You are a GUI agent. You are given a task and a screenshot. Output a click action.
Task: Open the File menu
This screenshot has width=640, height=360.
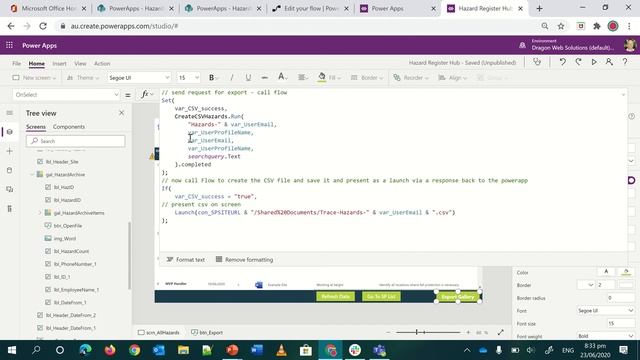(x=16, y=63)
